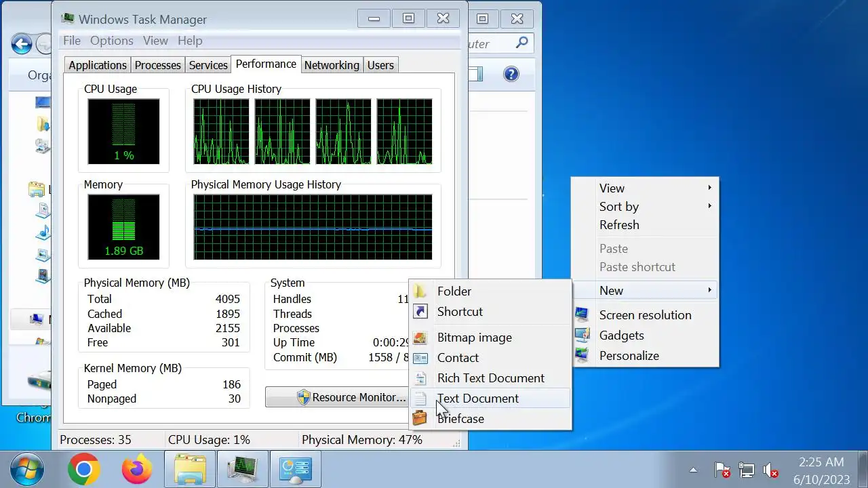This screenshot has width=868, height=488.
Task: Click Processes: 35 status bar entry
Action: (x=96, y=440)
